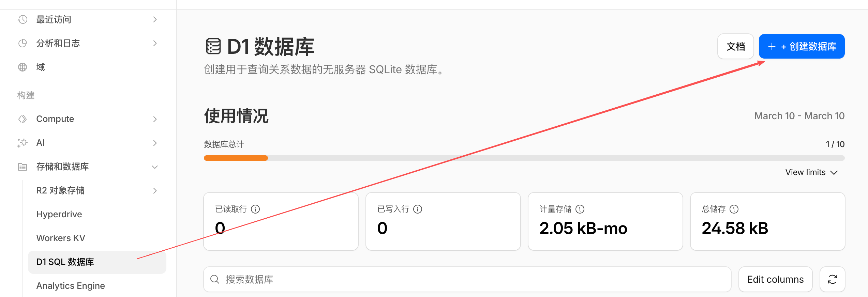The height and width of the screenshot is (297, 868).
Task: Click the info icon next to 计量存储
Action: (580, 209)
